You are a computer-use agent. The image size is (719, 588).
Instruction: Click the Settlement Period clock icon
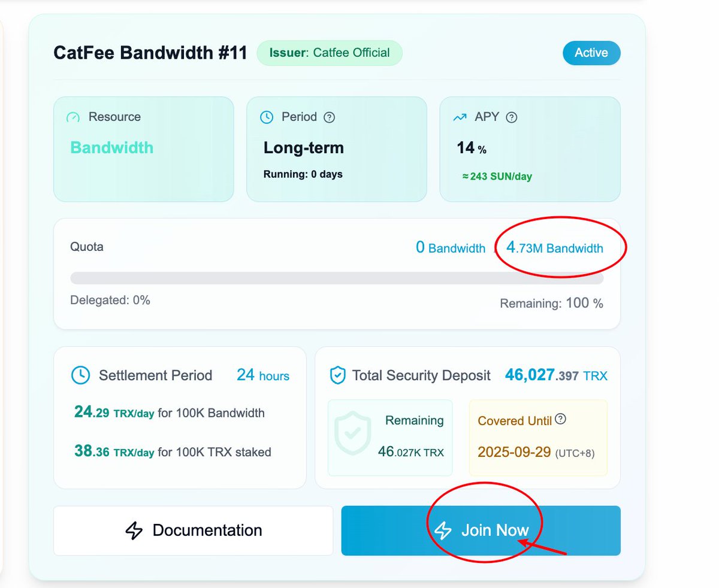[80, 375]
